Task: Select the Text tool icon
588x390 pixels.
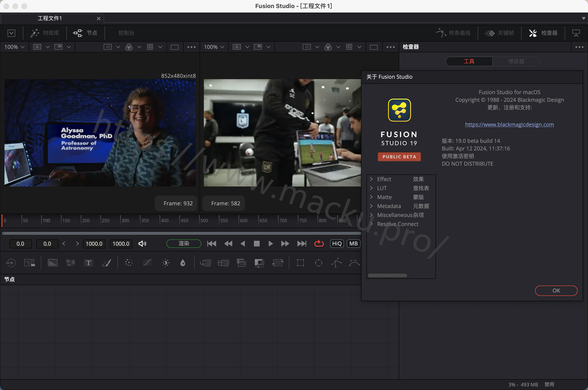Action: pos(88,263)
